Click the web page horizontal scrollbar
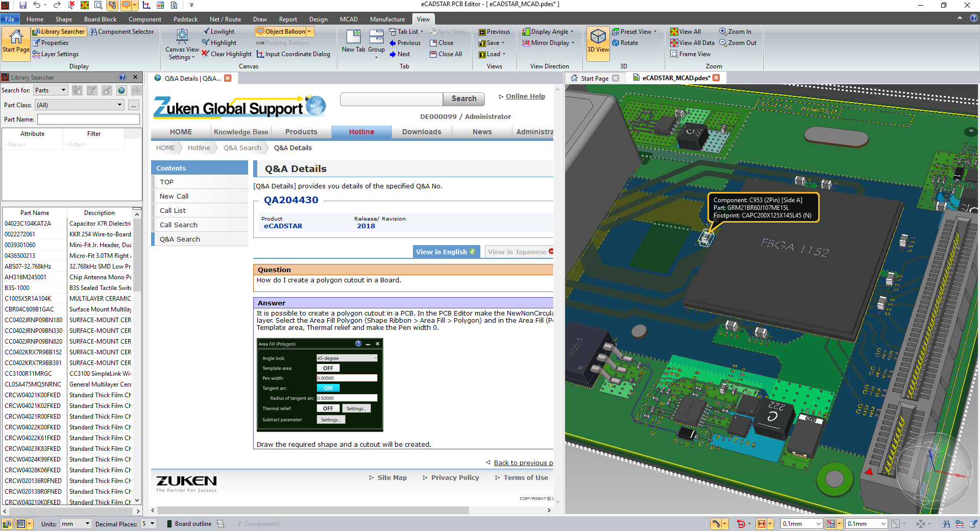Viewport: 980px width, 531px height. click(x=313, y=510)
